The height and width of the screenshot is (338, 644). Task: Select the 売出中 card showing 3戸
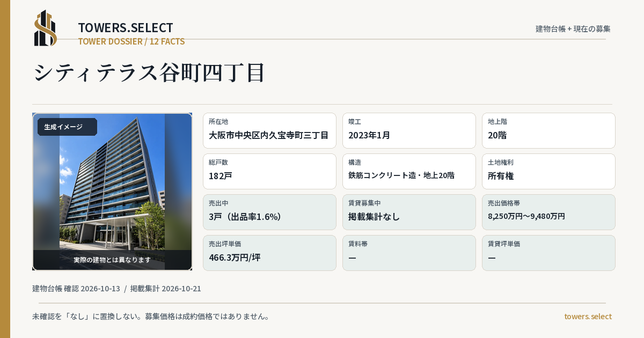269,212
